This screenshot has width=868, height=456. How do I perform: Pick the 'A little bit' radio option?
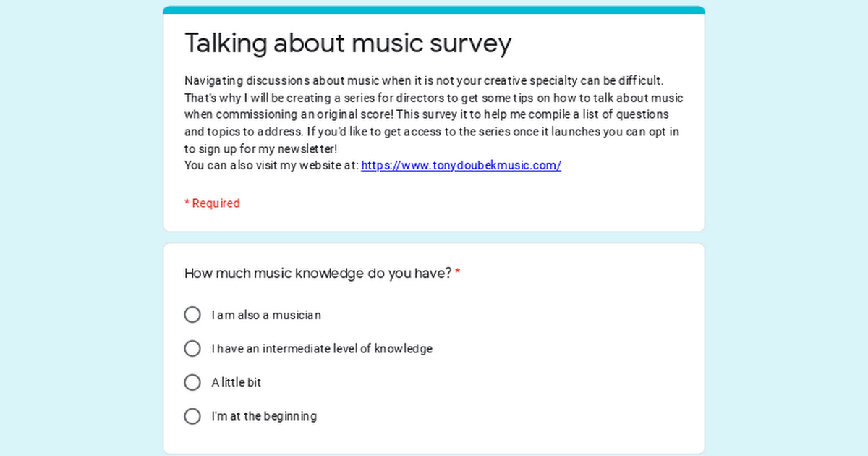[x=192, y=382]
